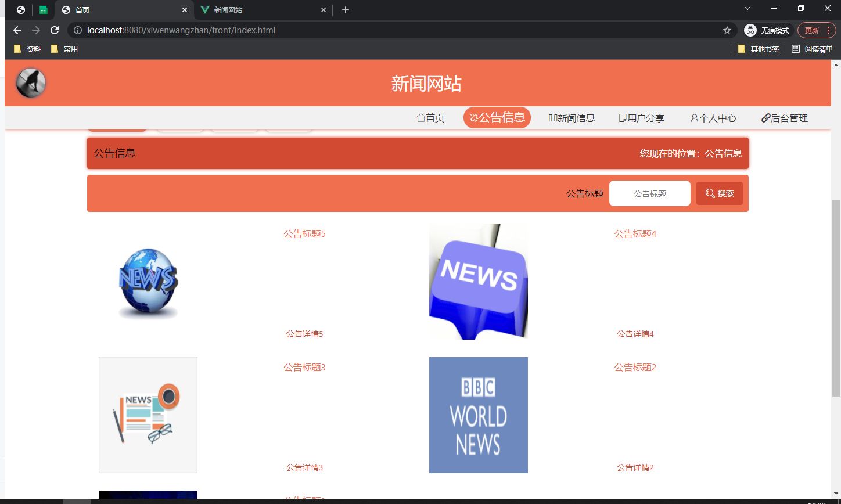Click the site info icon in the address bar

coord(78,30)
